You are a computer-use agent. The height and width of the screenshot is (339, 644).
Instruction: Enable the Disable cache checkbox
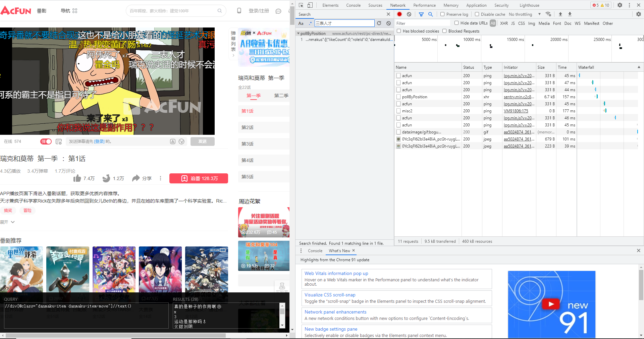[x=477, y=14]
